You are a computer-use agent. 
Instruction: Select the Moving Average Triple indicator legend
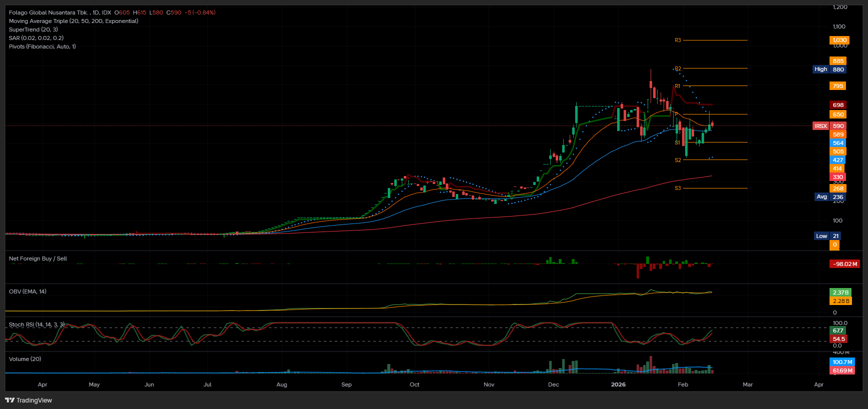point(73,21)
